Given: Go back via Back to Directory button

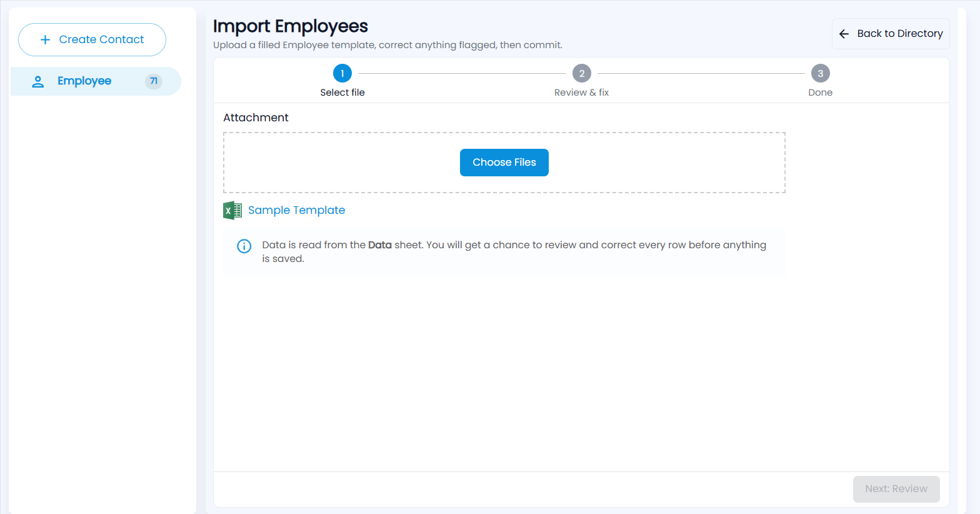Looking at the screenshot, I should click(x=891, y=34).
